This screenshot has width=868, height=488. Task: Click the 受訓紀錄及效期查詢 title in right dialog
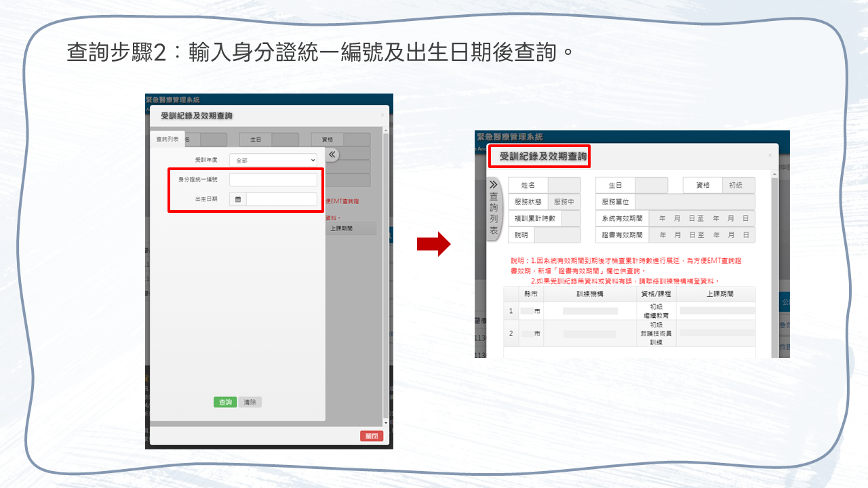click(x=543, y=156)
